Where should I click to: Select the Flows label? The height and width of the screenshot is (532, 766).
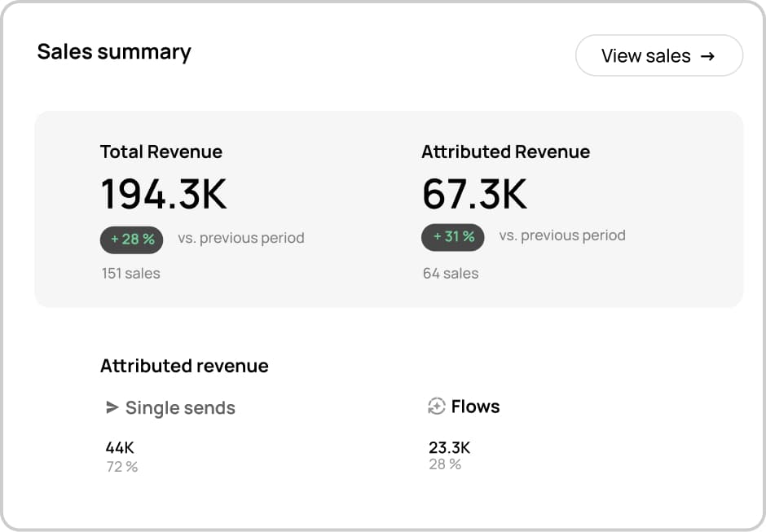[x=475, y=407]
